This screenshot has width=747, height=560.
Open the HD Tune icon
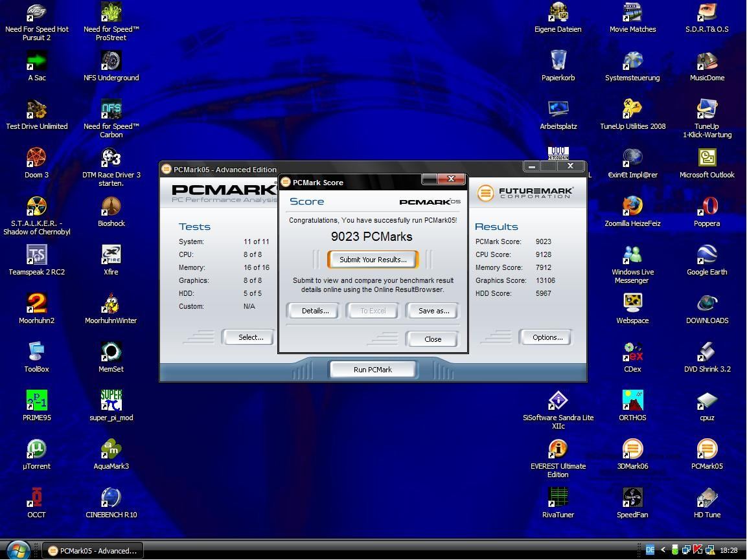[x=707, y=498]
